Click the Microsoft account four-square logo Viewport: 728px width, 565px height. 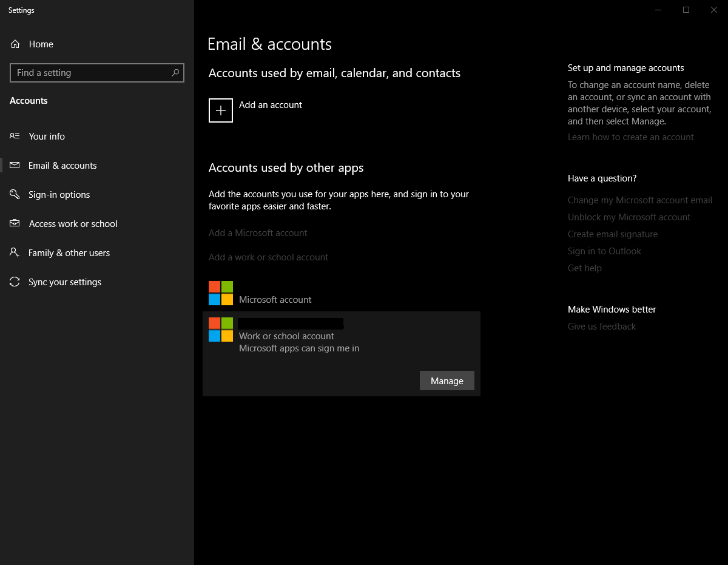point(220,292)
